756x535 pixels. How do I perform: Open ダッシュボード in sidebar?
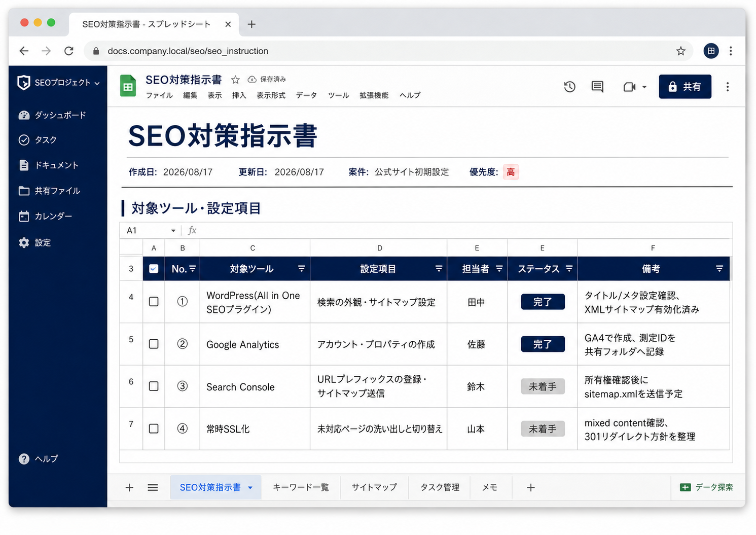coord(52,115)
